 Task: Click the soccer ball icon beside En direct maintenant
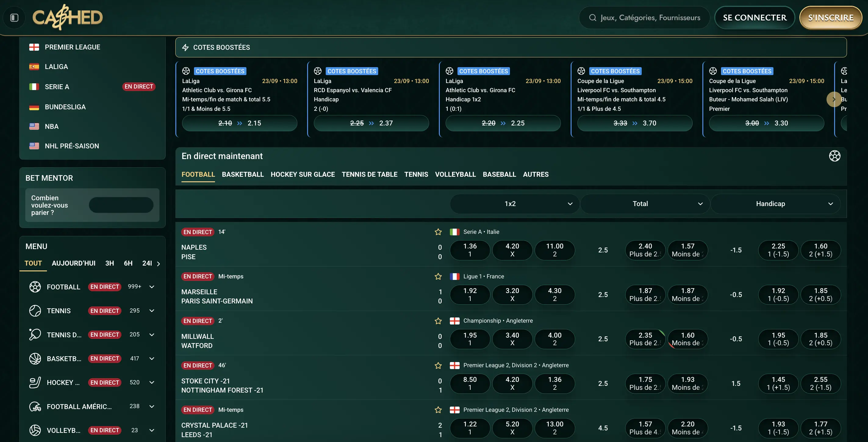834,156
